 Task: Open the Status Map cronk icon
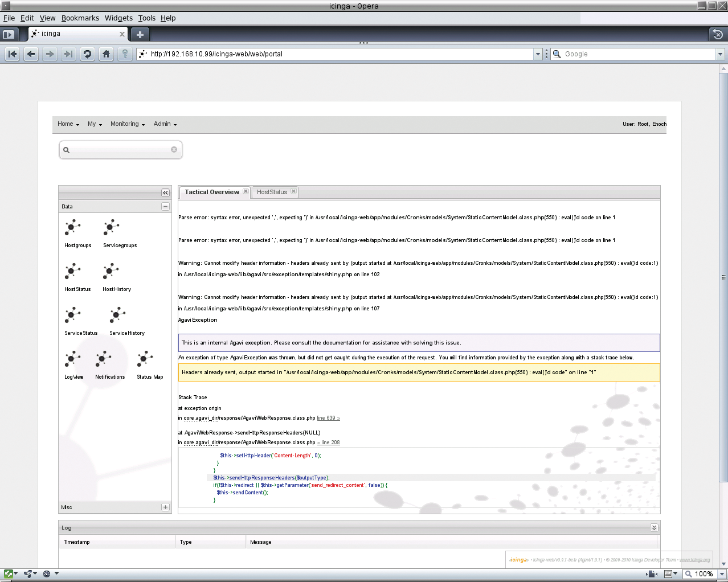tap(145, 359)
